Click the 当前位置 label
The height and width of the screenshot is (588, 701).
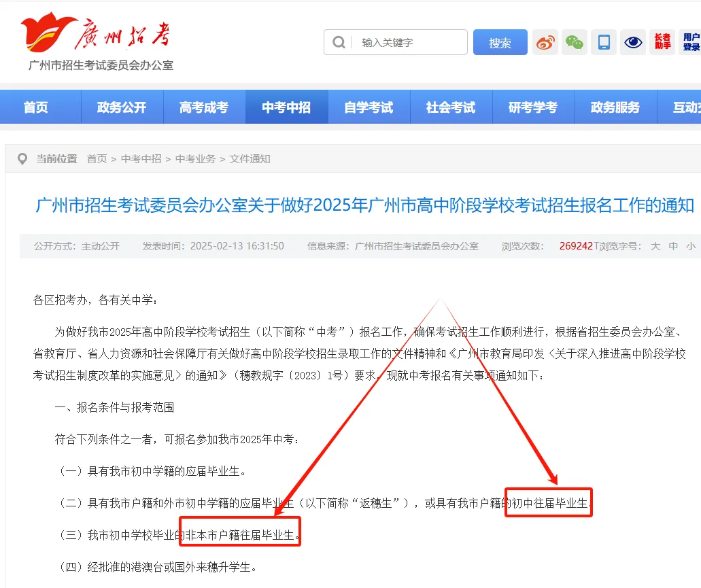point(57,158)
